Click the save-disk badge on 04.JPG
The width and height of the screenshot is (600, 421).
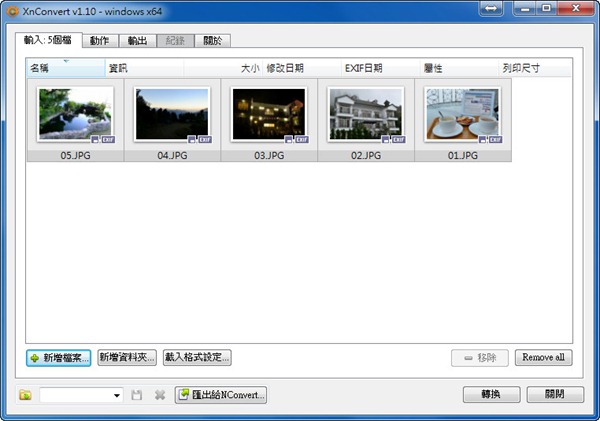pos(192,139)
